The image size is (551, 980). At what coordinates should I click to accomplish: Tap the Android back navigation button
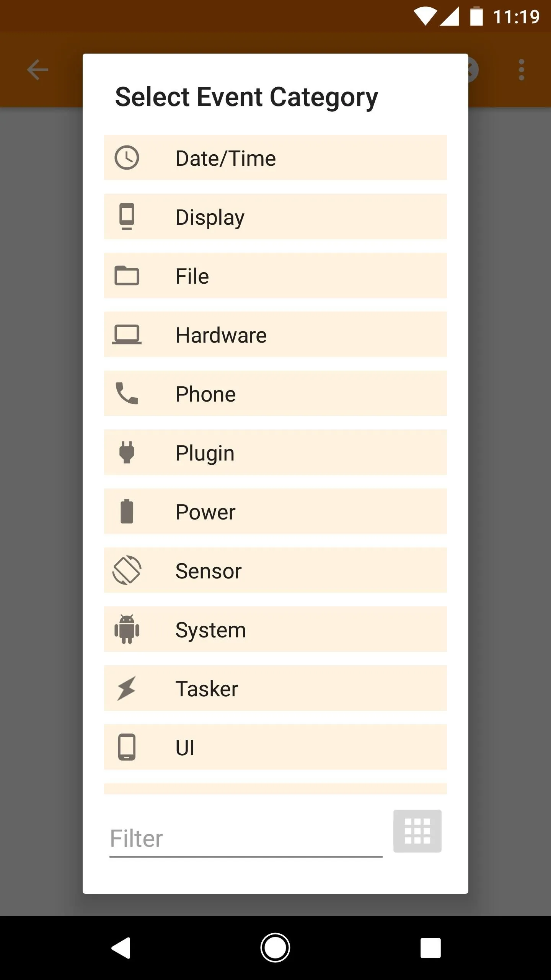tap(121, 948)
